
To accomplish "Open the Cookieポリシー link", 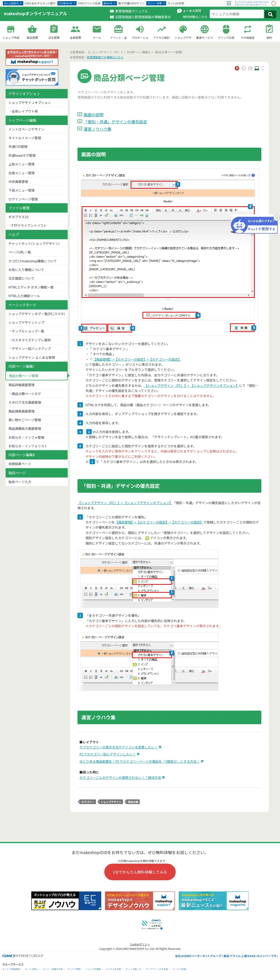I will tap(140, 944).
